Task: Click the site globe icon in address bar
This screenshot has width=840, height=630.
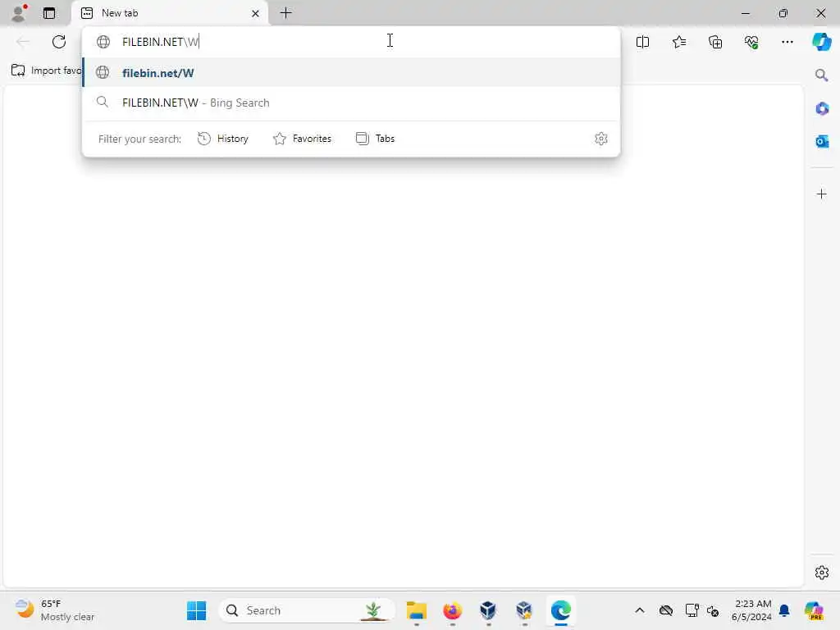Action: tap(103, 42)
